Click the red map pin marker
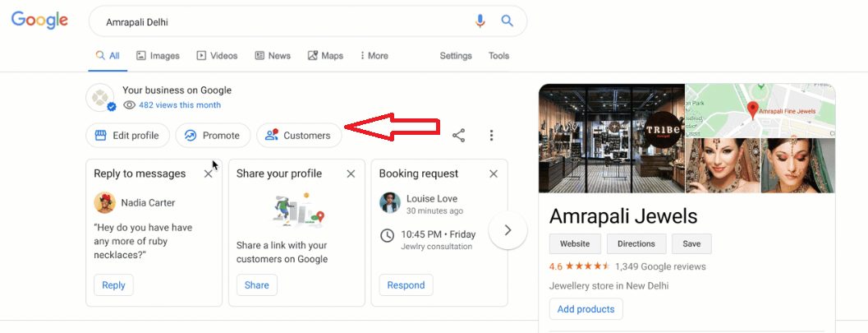Image resolution: width=868 pixels, height=333 pixels. [752, 109]
